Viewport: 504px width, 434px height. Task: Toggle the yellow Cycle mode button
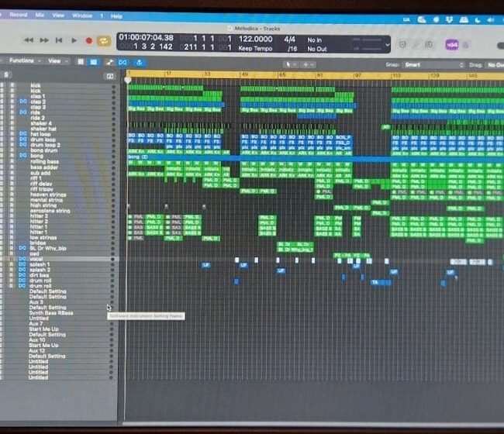103,40
